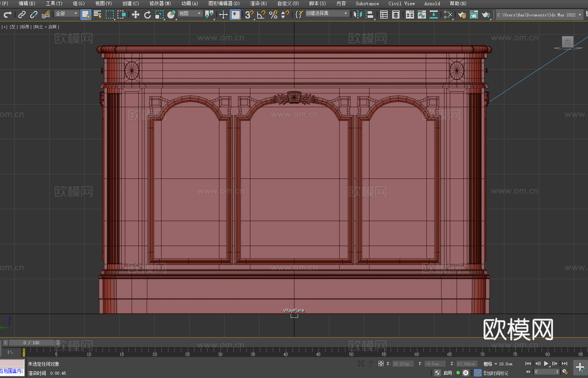Open the 视图 reference coordinate dropdown
This screenshot has width=588, height=378.
[x=190, y=13]
